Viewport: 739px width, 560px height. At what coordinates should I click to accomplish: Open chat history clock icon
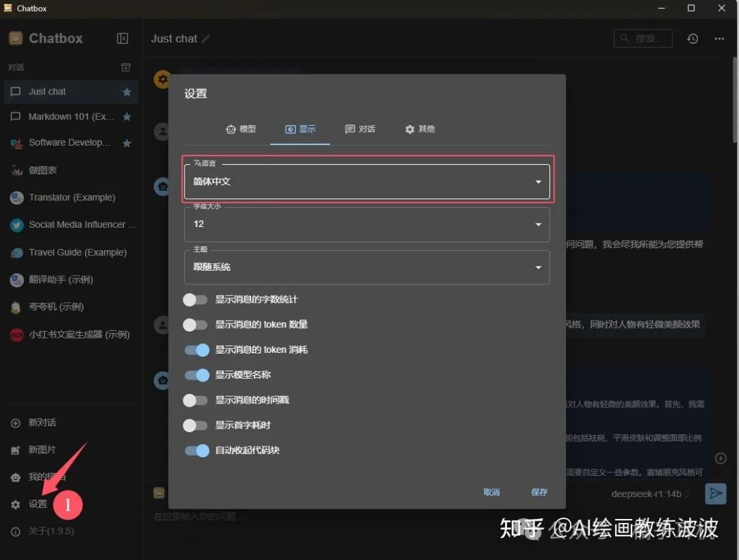point(692,38)
